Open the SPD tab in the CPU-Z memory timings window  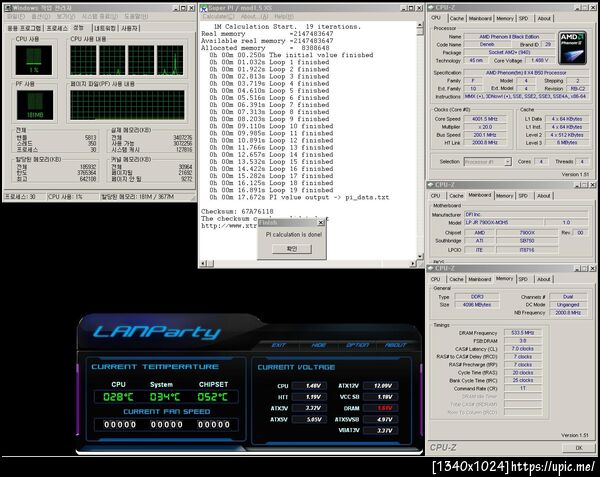click(523, 279)
